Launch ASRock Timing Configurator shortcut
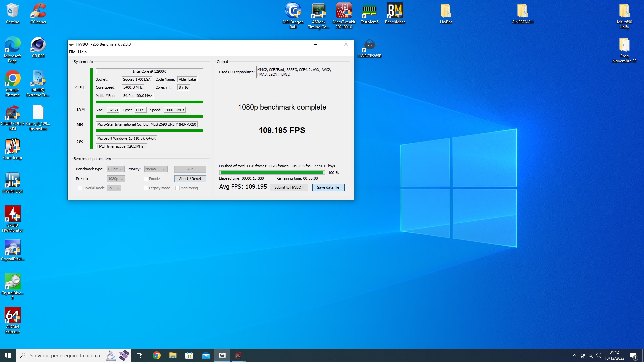The width and height of the screenshot is (644, 362). [x=319, y=16]
